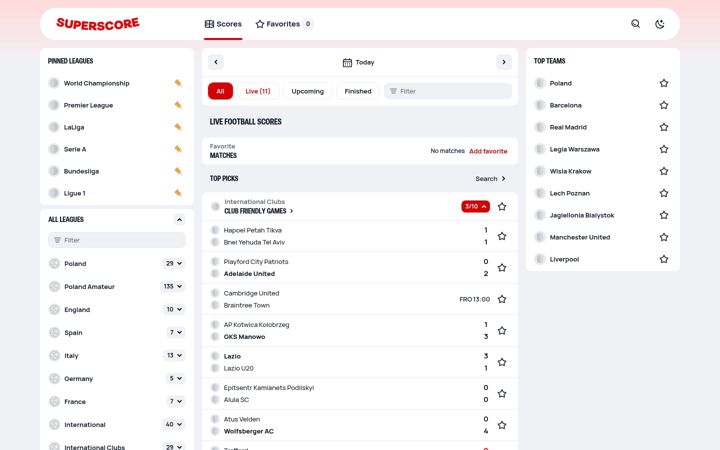The height and width of the screenshot is (450, 720).
Task: Open Search link in Top Picks
Action: tap(490, 179)
